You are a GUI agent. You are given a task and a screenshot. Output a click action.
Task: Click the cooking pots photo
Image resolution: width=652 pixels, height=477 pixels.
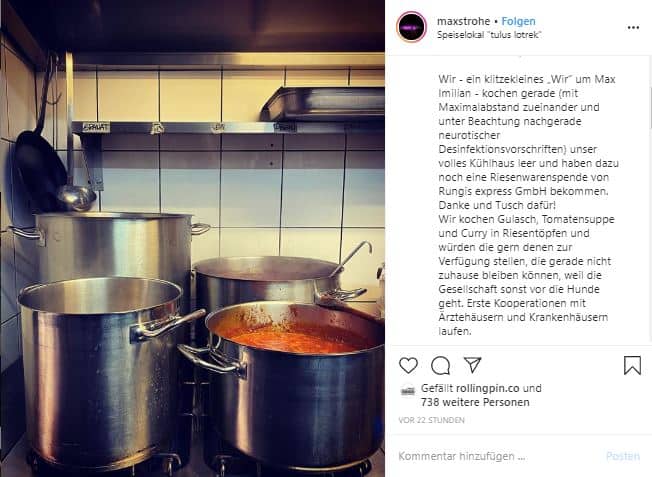tap(193, 238)
